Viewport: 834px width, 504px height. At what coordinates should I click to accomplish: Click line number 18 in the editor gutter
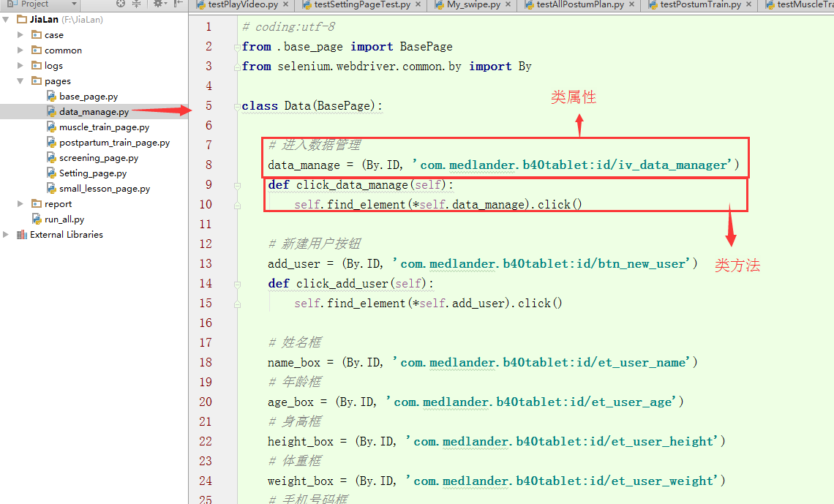(206, 362)
